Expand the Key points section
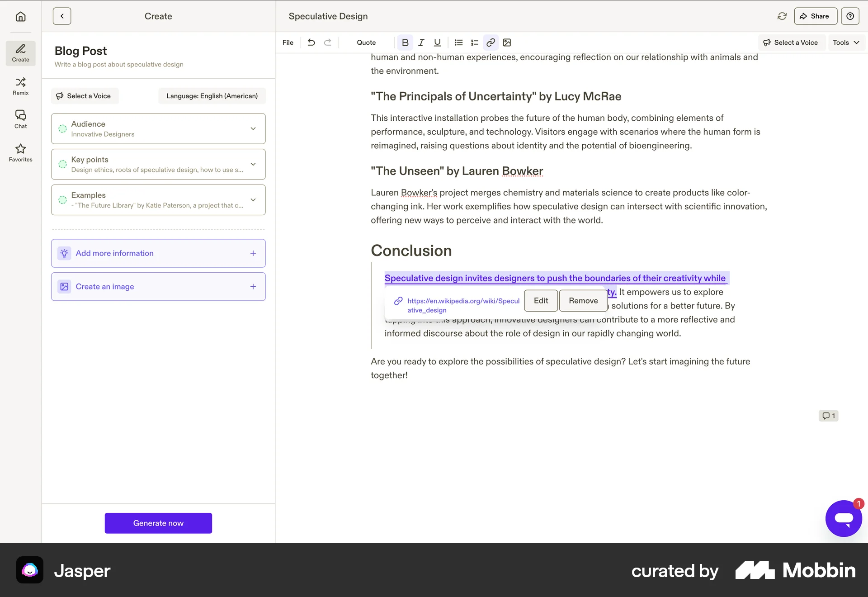Image resolution: width=868 pixels, height=597 pixels. 253,164
